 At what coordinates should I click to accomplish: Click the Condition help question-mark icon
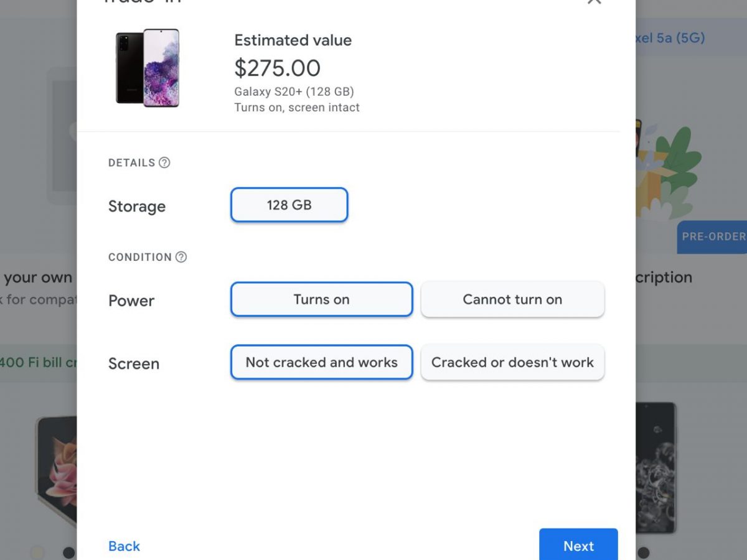pyautogui.click(x=181, y=257)
